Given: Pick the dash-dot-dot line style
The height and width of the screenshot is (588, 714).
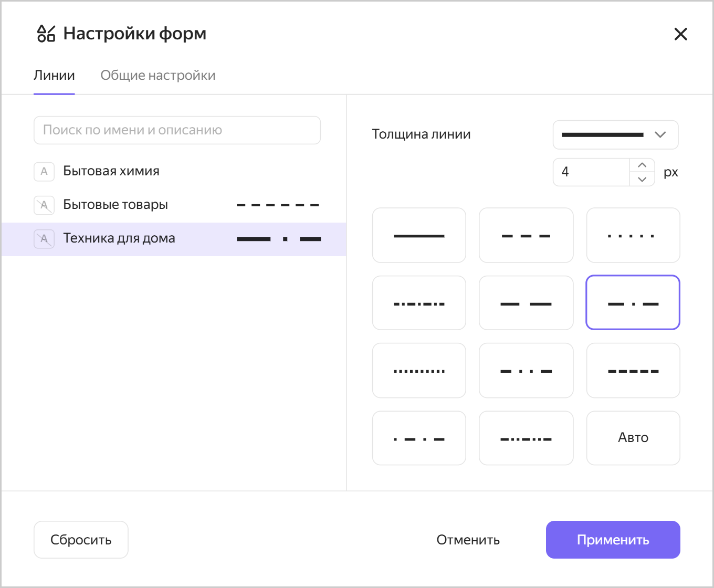Looking at the screenshot, I should (526, 370).
